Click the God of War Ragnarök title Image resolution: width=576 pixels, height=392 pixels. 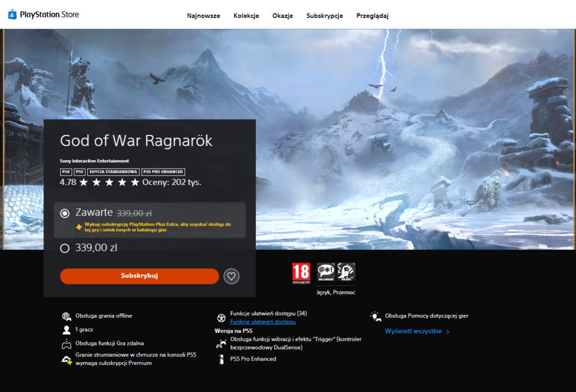(136, 141)
